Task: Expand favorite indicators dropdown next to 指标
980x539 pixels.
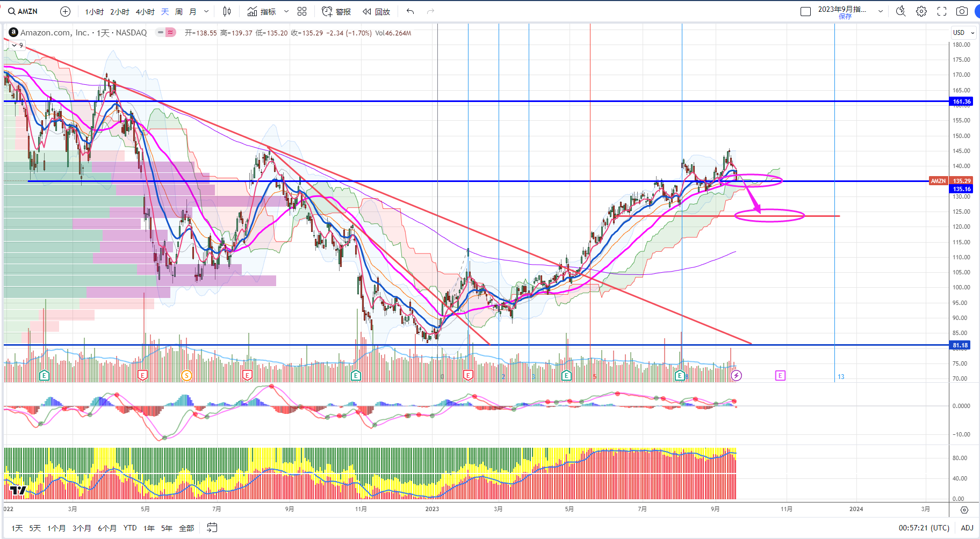Action: pos(286,12)
